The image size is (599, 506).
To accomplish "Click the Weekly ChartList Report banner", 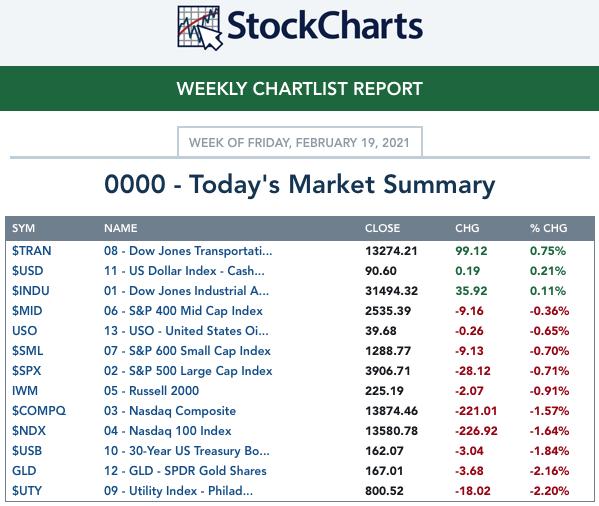I will click(300, 89).
